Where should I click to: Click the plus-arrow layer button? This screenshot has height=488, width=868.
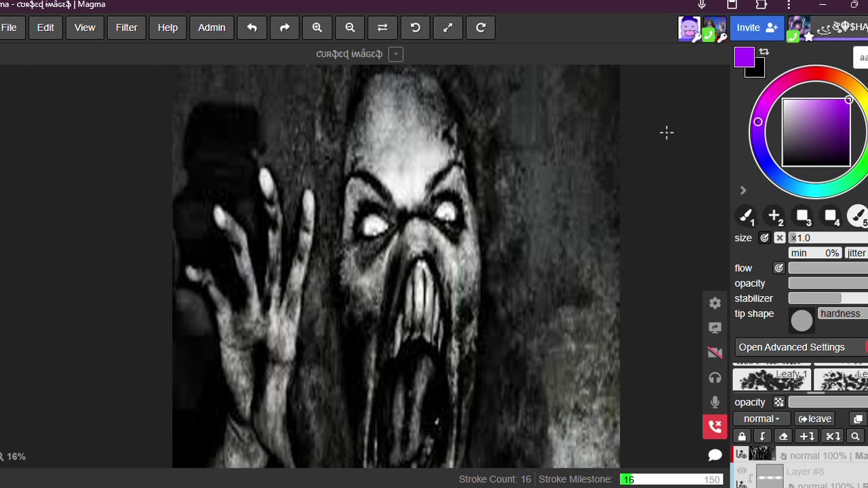tap(807, 436)
